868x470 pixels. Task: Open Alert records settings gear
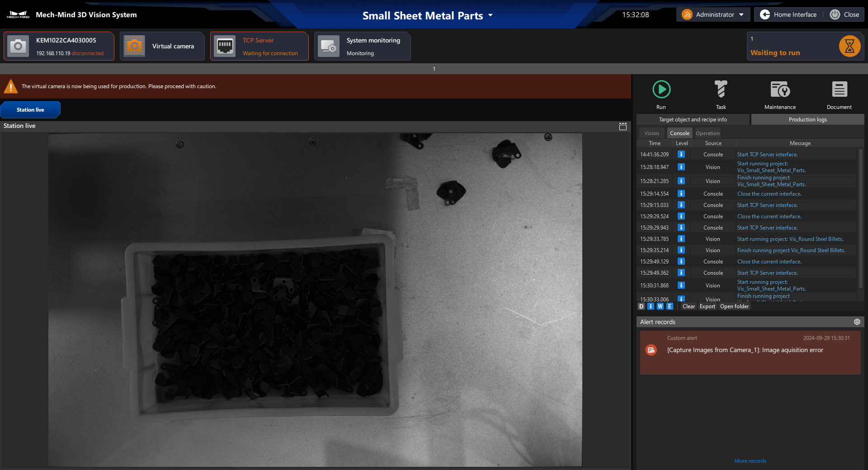[x=857, y=322]
